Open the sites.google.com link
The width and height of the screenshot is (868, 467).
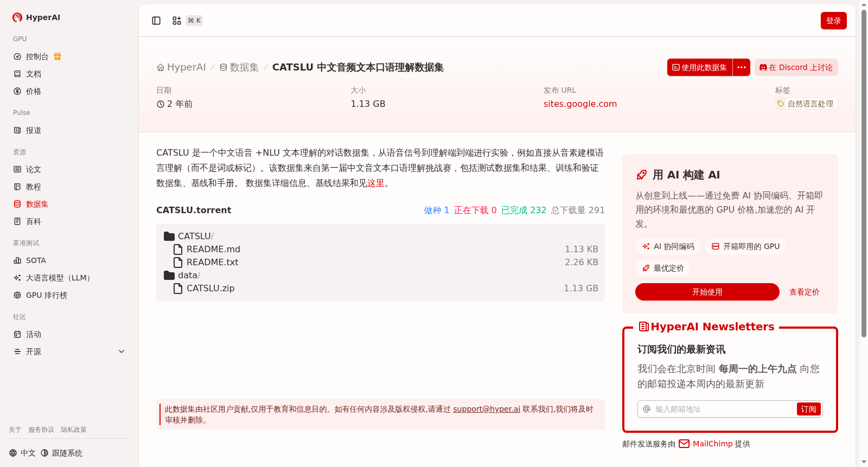(x=580, y=104)
